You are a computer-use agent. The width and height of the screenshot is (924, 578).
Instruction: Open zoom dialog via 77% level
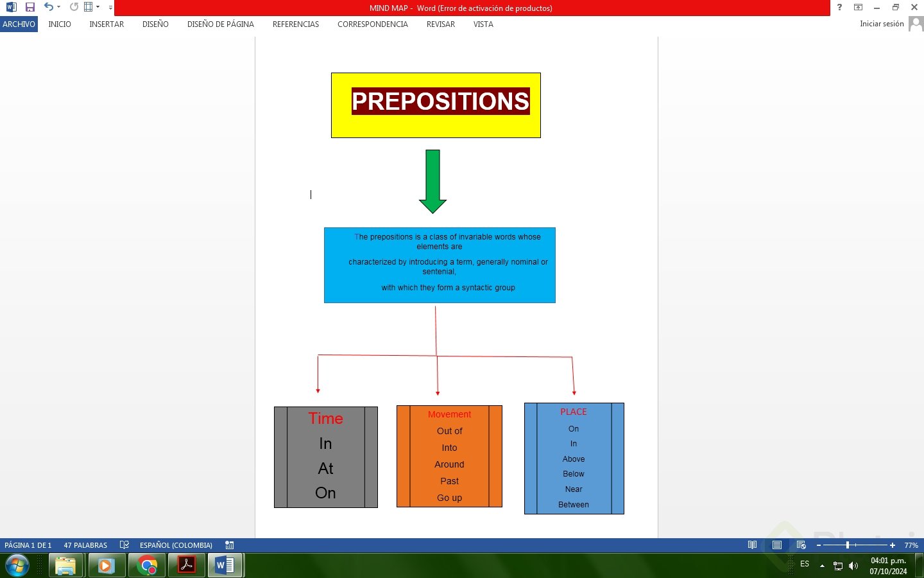coord(911,545)
